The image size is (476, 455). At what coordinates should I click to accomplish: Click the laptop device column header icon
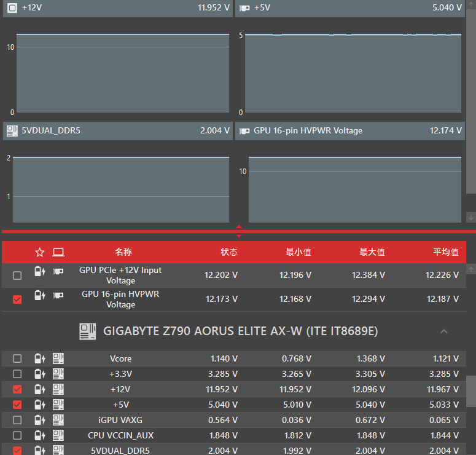pos(58,252)
